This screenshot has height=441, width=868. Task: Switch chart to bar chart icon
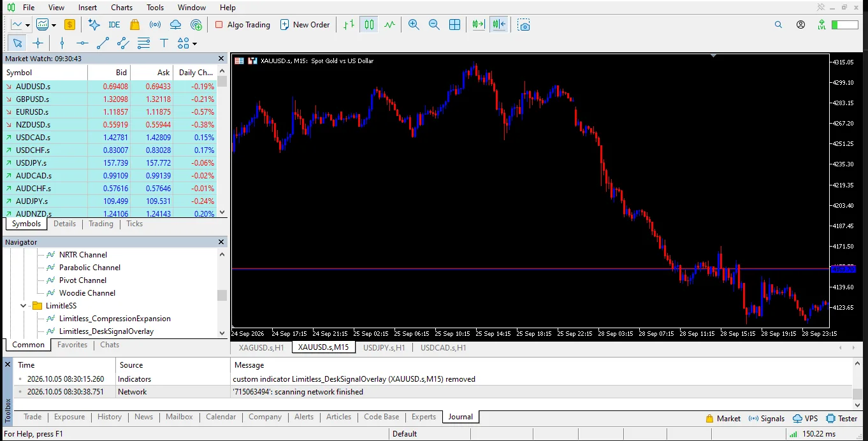pos(349,25)
